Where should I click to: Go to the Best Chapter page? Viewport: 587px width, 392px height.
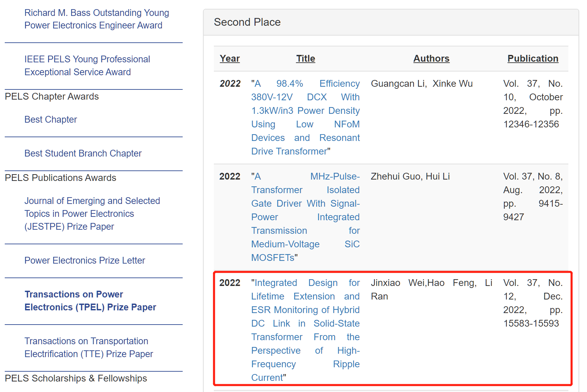coord(50,120)
